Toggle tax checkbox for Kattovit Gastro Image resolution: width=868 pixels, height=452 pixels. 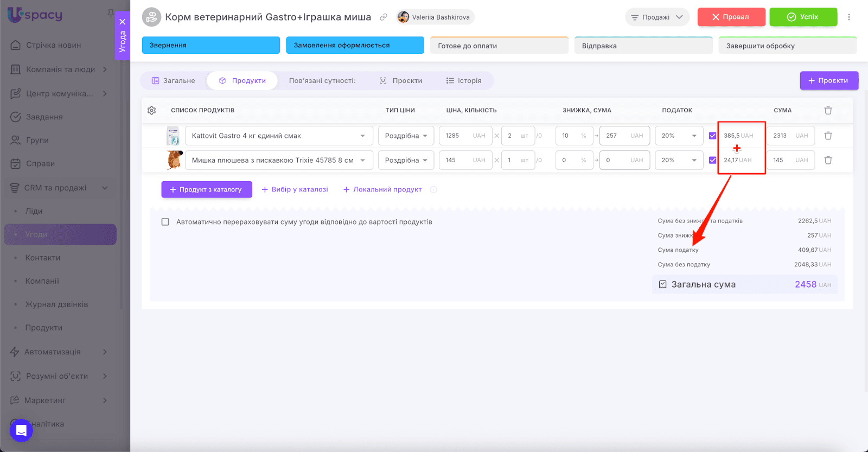pyautogui.click(x=712, y=136)
